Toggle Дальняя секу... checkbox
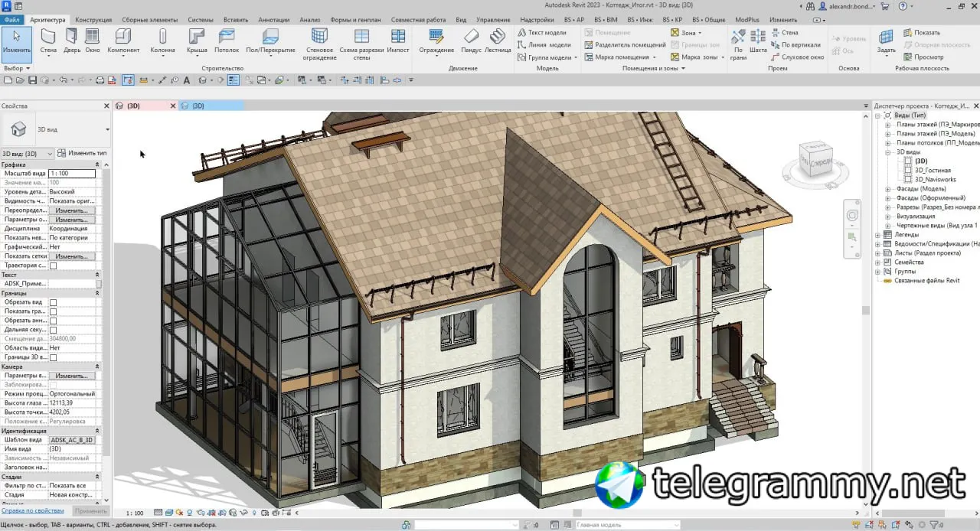Image resolution: width=980 pixels, height=531 pixels. pos(53,330)
